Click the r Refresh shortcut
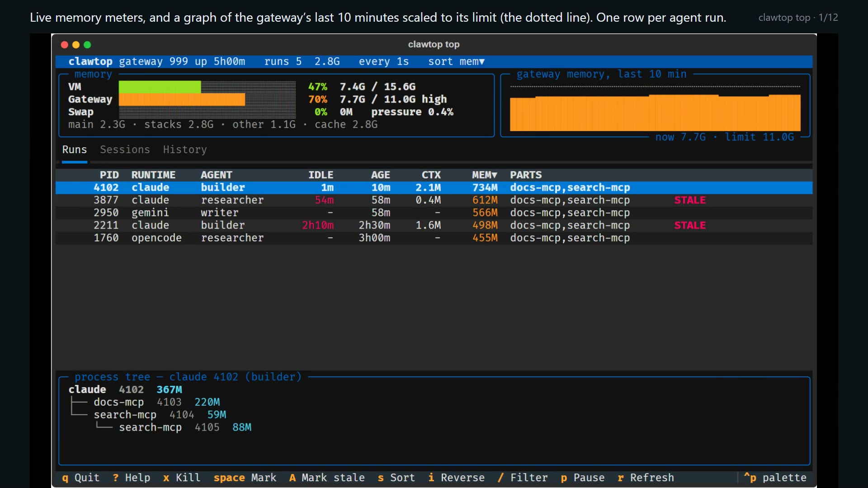The width and height of the screenshot is (868, 488). click(x=646, y=478)
